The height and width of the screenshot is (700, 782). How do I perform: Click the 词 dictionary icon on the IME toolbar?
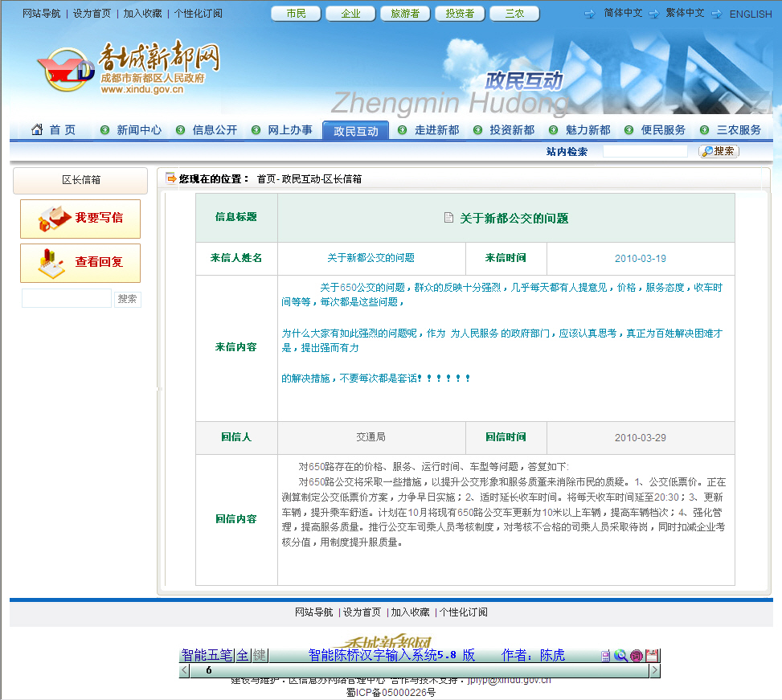(637, 656)
